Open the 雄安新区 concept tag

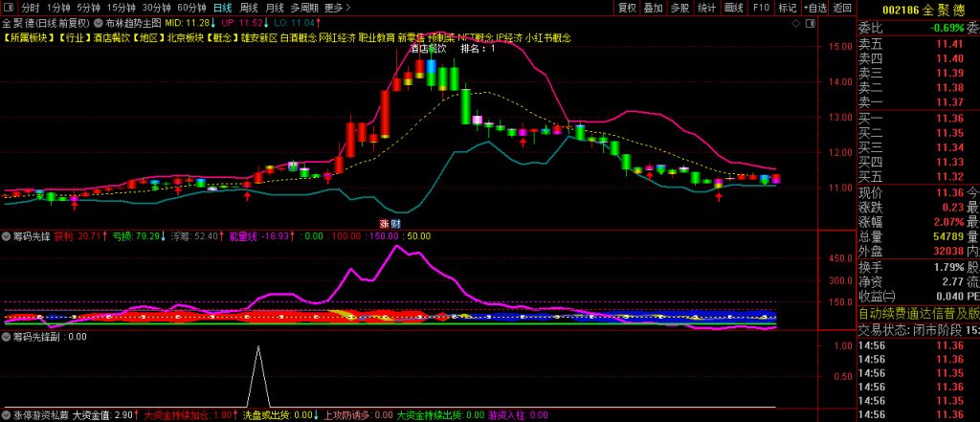point(259,37)
